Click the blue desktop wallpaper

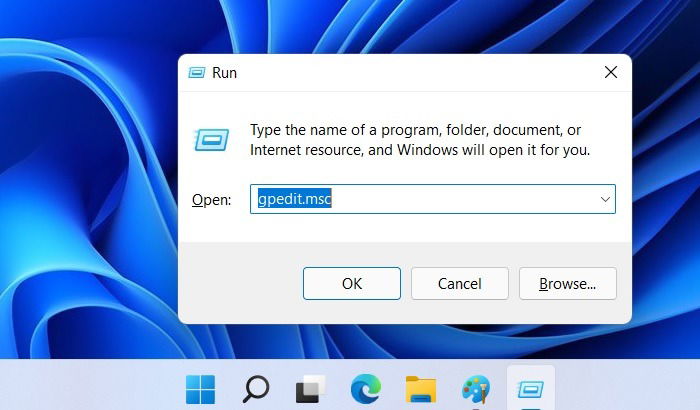click(89, 179)
